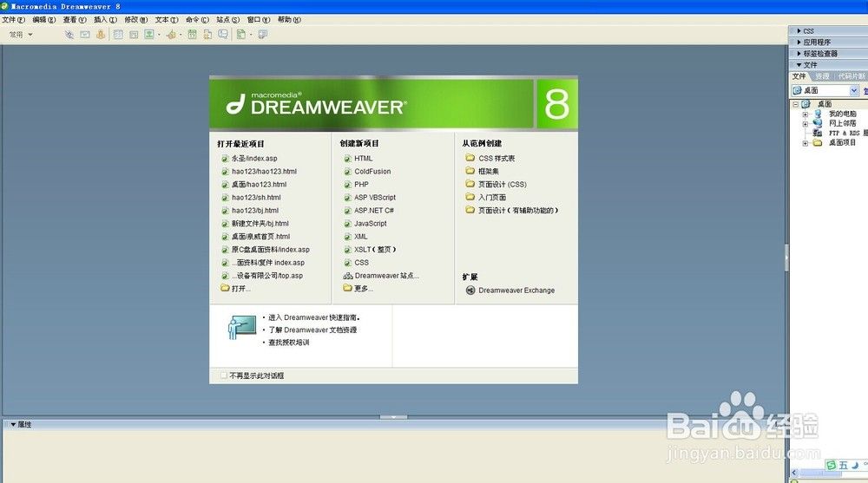Open the 窗口(W) menu
This screenshot has width=868, height=483.
pos(259,19)
